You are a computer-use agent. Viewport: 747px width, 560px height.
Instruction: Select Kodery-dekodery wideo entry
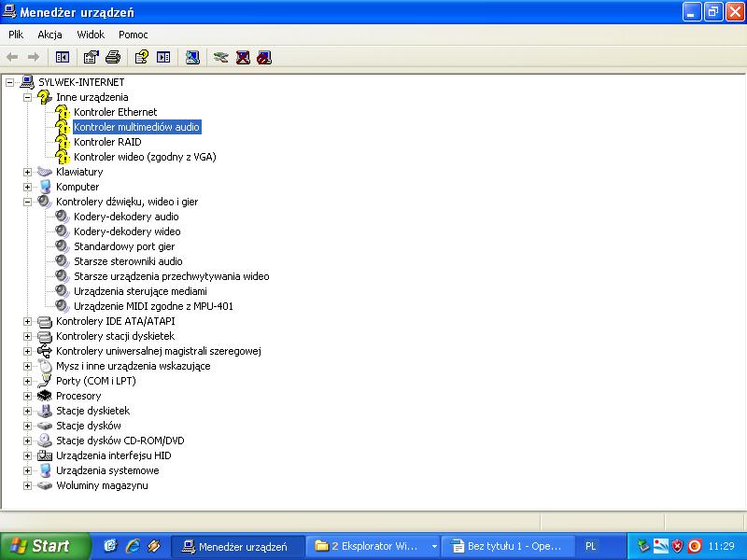pos(127,231)
